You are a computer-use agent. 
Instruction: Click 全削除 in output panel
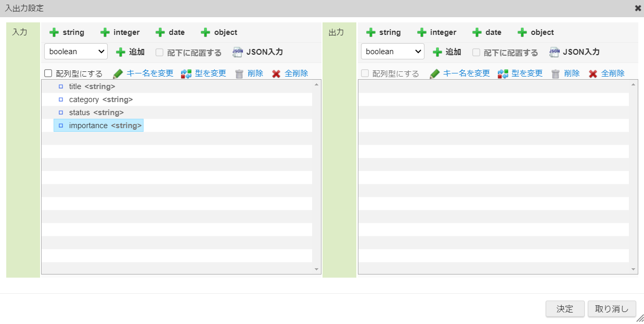[607, 73]
